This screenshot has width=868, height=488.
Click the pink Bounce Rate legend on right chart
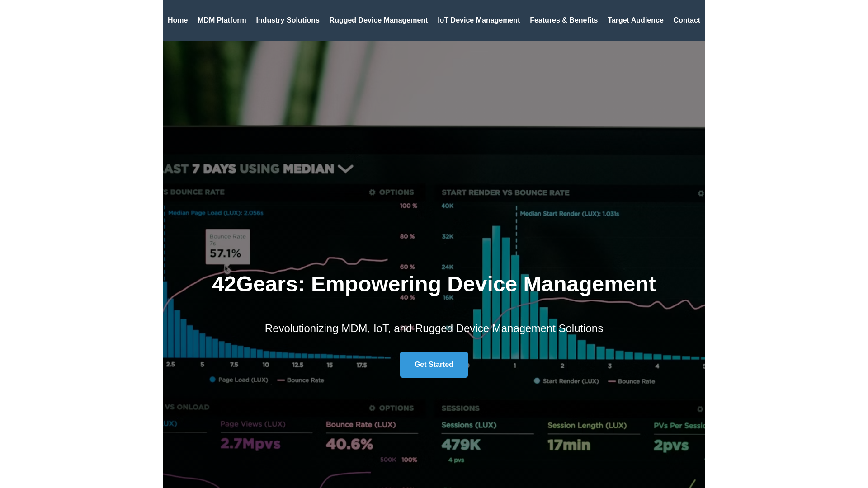coord(611,381)
